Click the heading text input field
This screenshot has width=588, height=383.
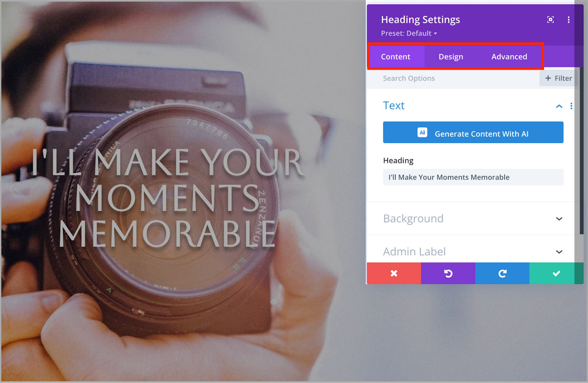[472, 177]
